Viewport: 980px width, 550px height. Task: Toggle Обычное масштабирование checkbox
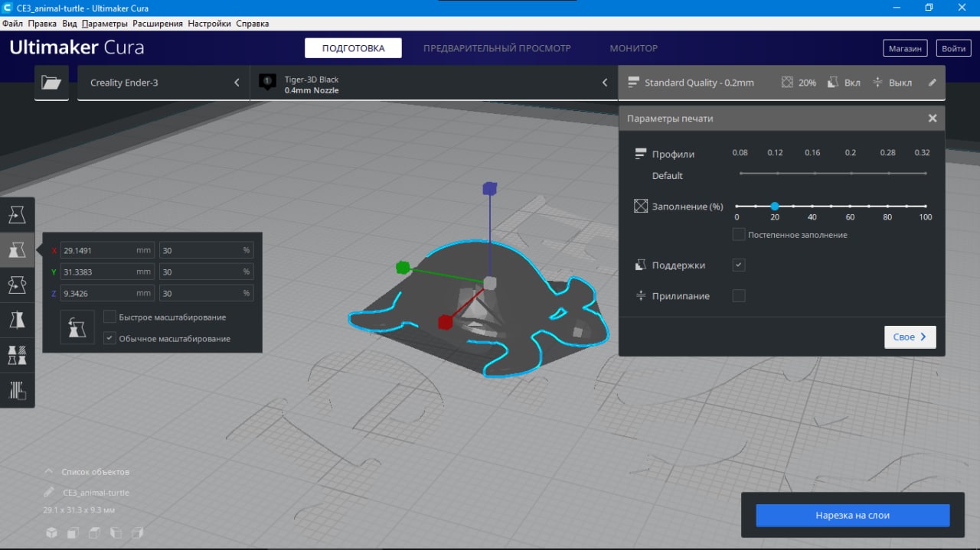click(109, 338)
